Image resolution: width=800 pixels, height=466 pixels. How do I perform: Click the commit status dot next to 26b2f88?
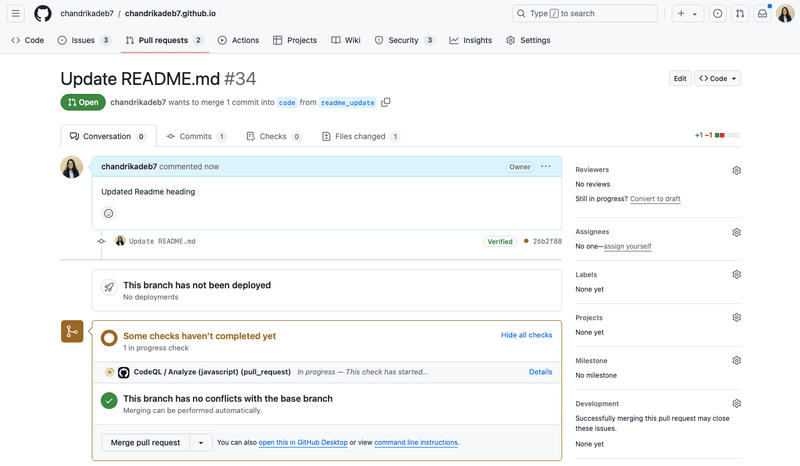[x=526, y=241]
